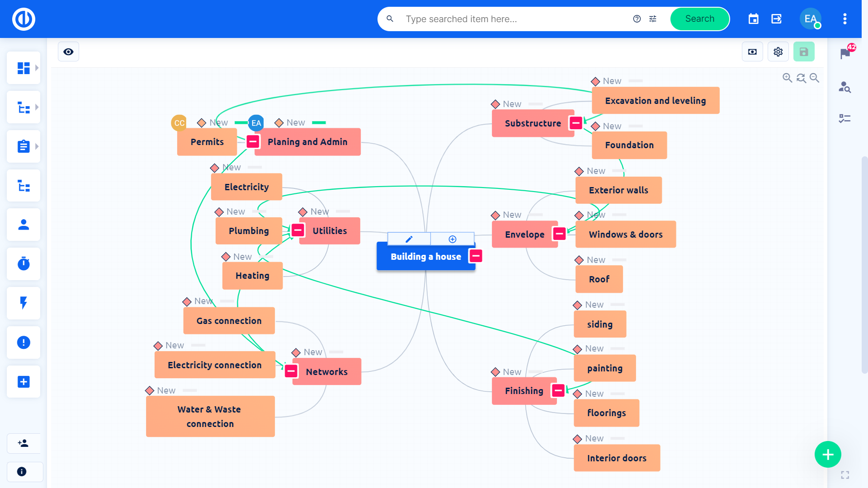Zoom in using the canvas magnifier icon
This screenshot has height=488, width=868.
click(x=788, y=78)
